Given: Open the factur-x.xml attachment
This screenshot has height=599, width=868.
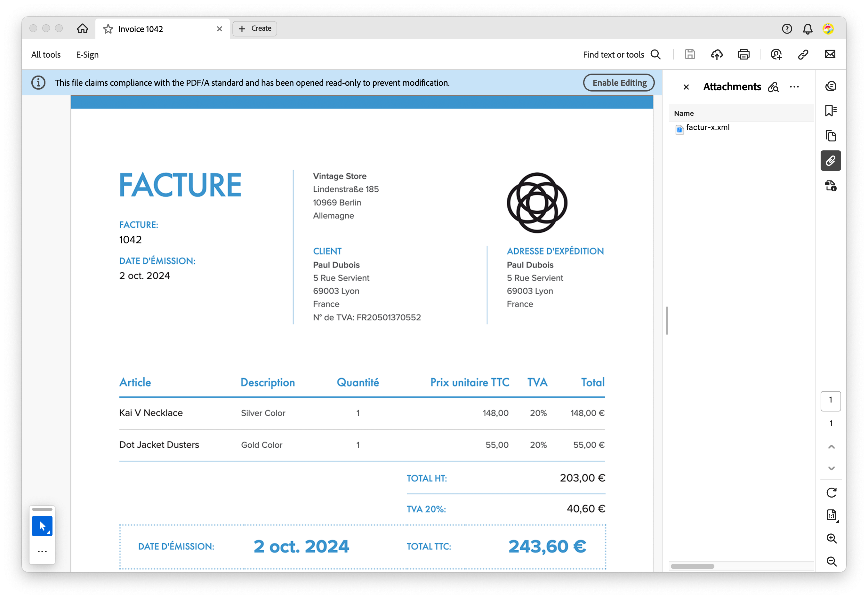Looking at the screenshot, I should click(x=707, y=128).
